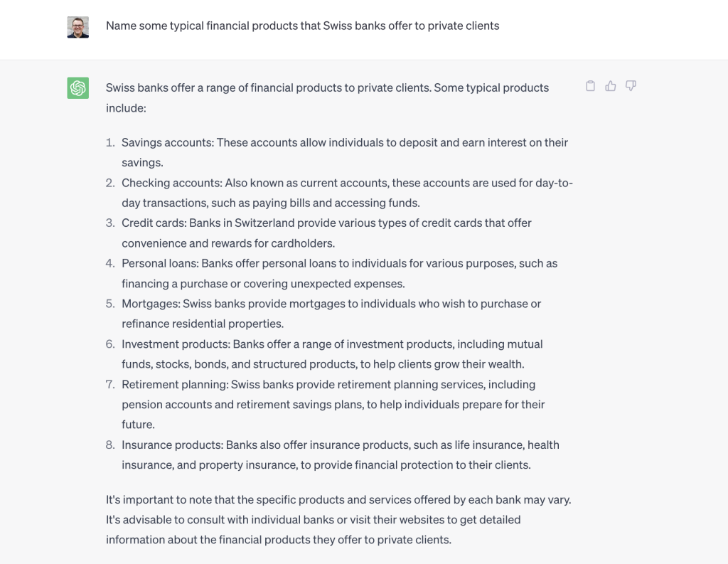728x564 pixels.
Task: Click the list number 1 marker
Action: [110, 142]
